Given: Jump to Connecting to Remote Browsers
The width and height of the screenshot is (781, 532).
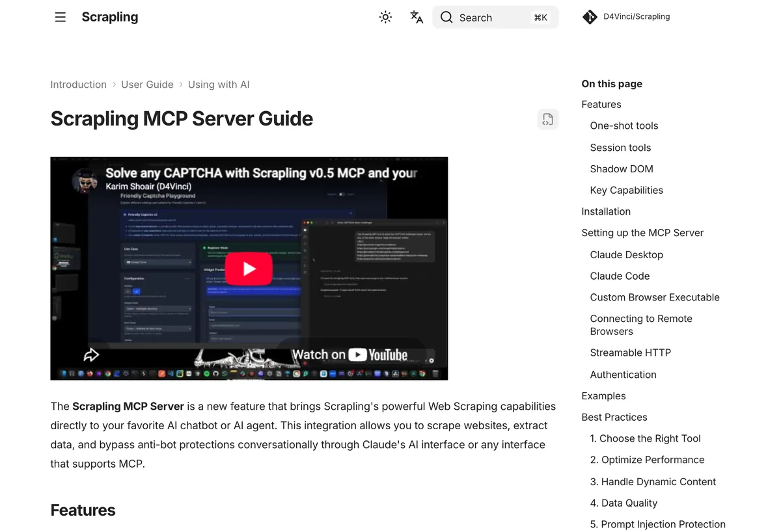Looking at the screenshot, I should (x=641, y=325).
